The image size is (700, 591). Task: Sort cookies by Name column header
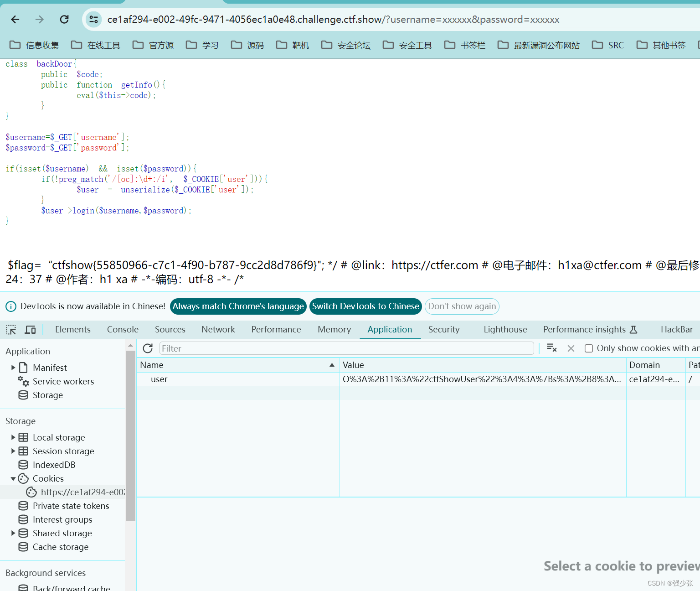click(x=238, y=365)
